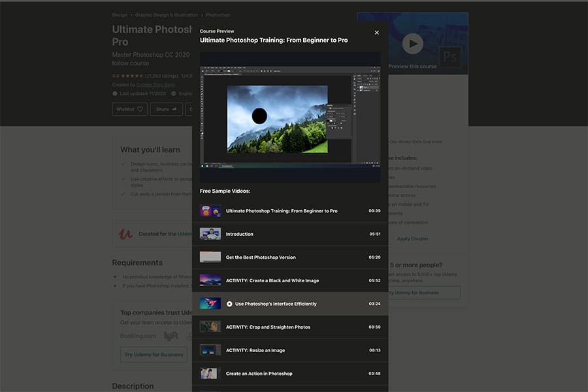Click the '5 or more people?' heading
The width and height of the screenshot is (588, 392).
(x=416, y=265)
